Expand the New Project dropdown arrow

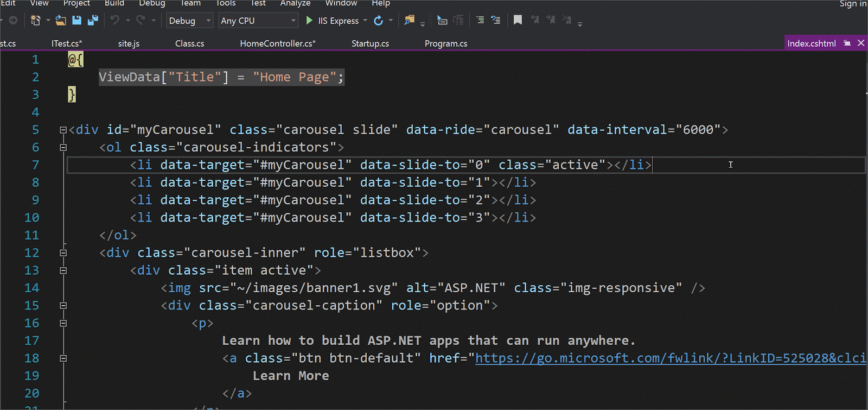pyautogui.click(x=48, y=21)
